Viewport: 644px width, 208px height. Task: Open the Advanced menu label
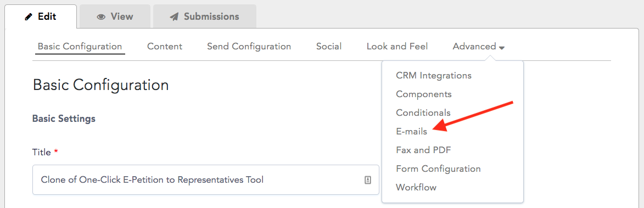474,46
